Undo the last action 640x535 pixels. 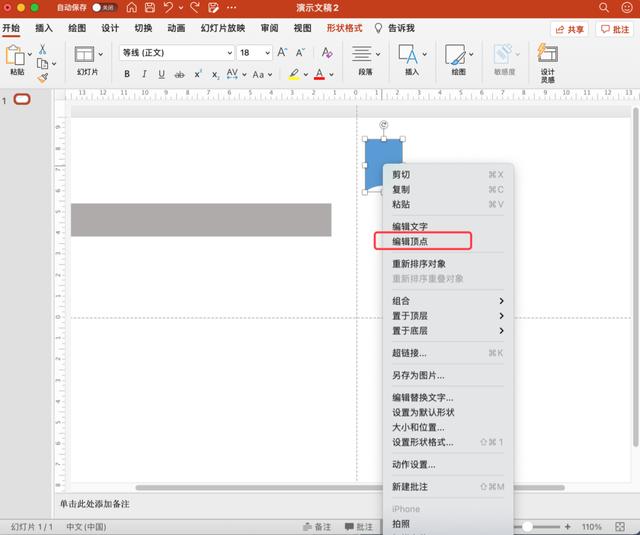[168, 7]
